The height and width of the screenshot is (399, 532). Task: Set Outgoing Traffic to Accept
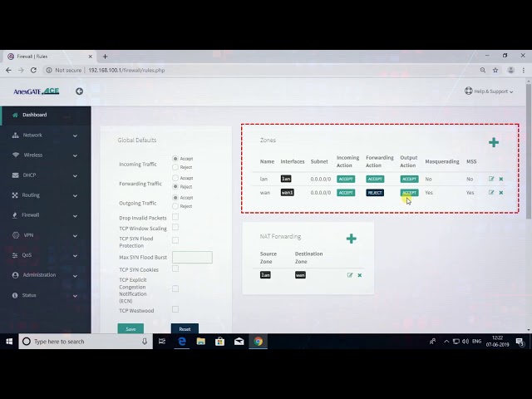pos(175,198)
